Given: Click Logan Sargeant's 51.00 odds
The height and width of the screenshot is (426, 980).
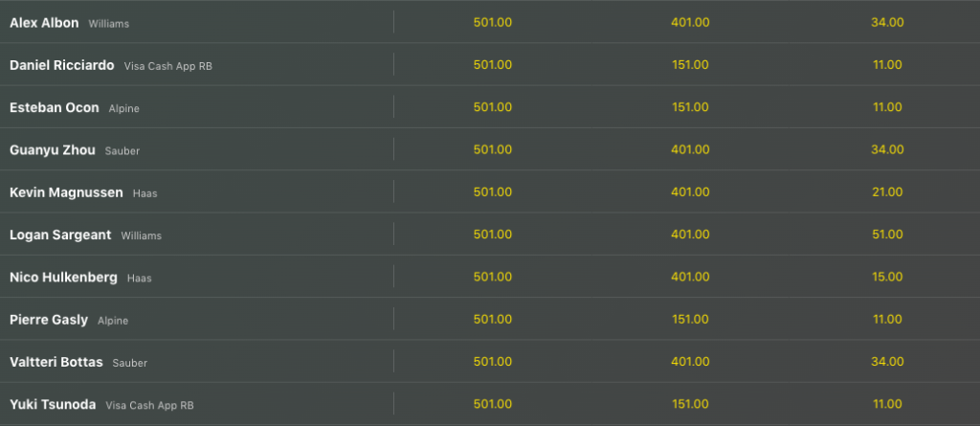Looking at the screenshot, I should coord(887,235).
